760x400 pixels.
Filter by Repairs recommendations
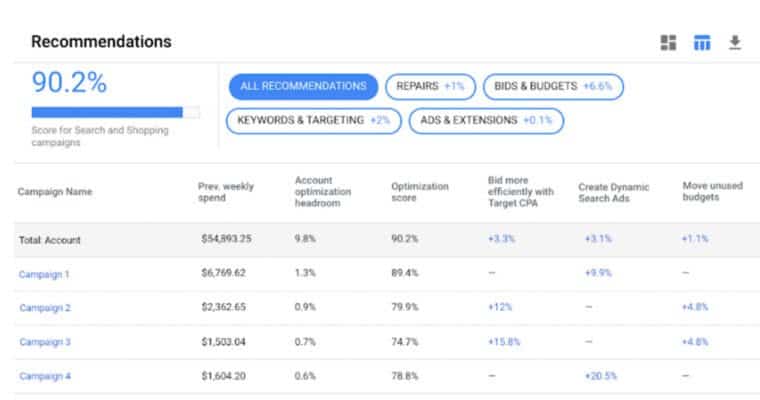pyautogui.click(x=430, y=87)
